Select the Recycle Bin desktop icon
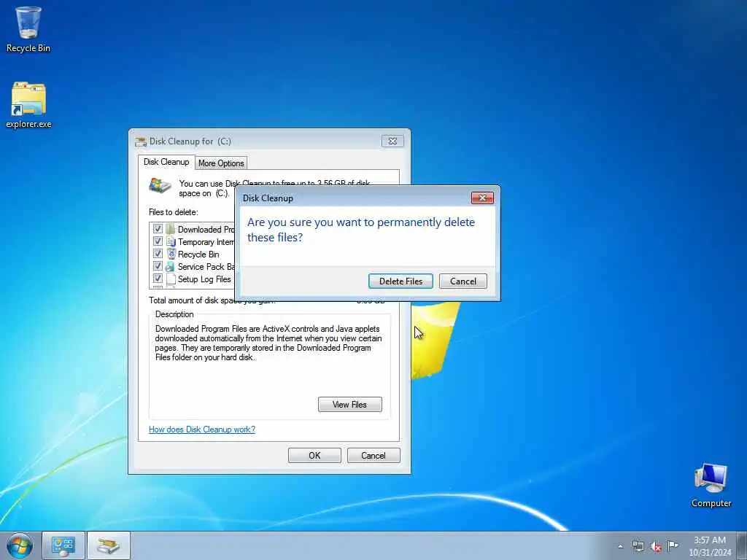Image resolution: width=747 pixels, height=560 pixels. point(28,29)
